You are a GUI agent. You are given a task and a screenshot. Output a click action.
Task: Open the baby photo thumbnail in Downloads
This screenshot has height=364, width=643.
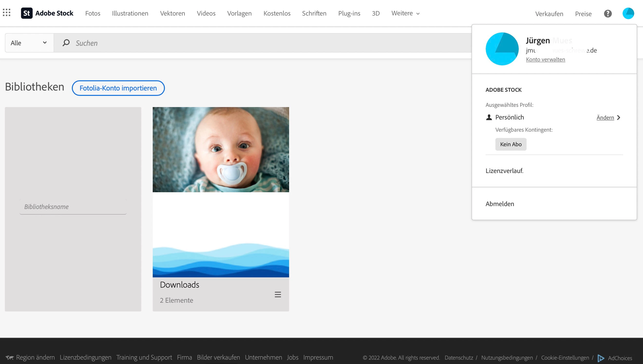click(x=221, y=149)
